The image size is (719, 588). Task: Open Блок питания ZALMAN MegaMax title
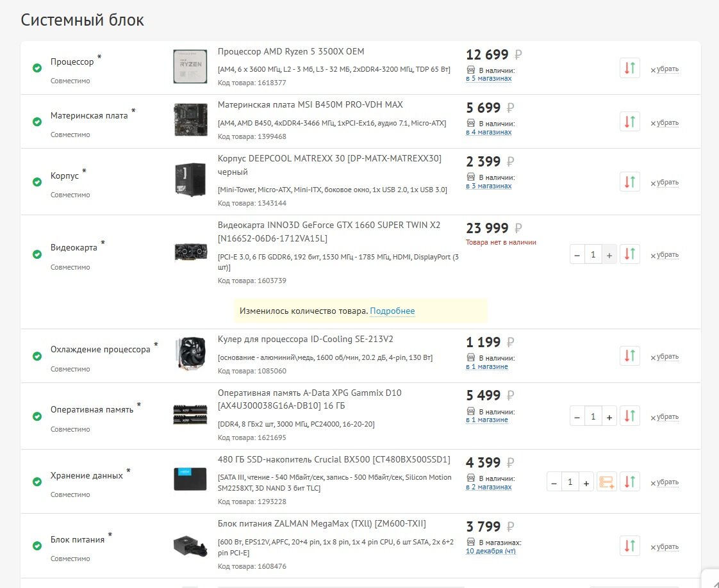pos(322,523)
